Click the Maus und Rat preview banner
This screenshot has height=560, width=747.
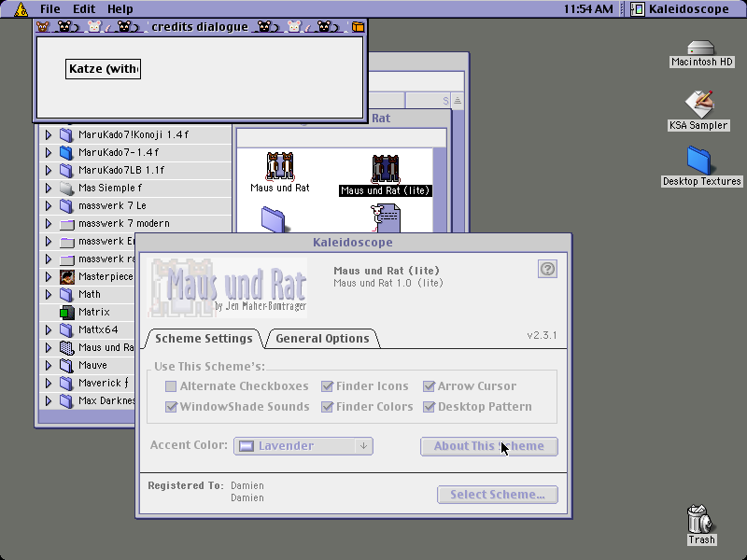pyautogui.click(x=227, y=287)
